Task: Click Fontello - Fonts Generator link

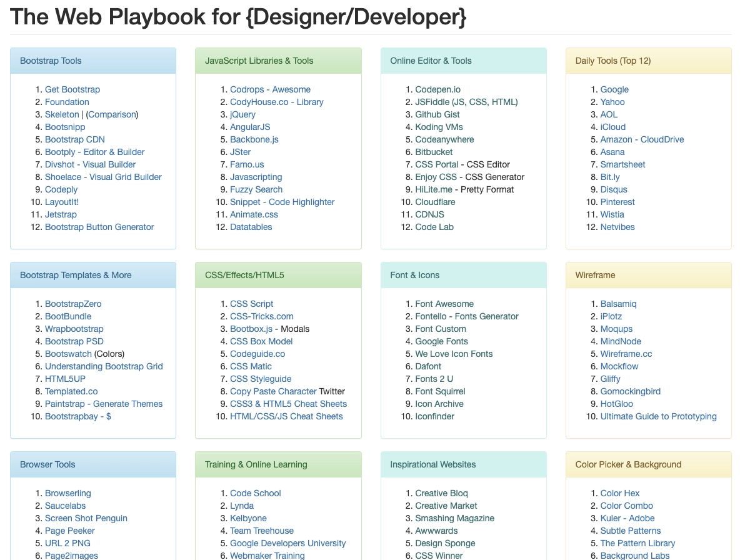Action: click(x=467, y=316)
